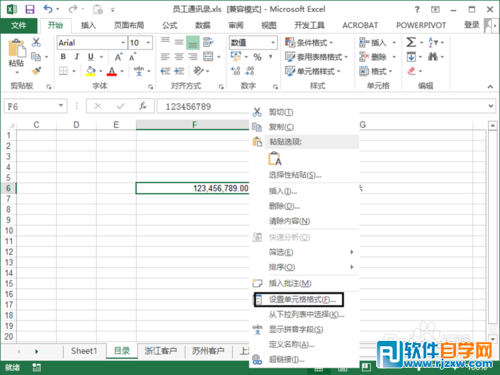Choose 清除内容(N) in context menu

pyautogui.click(x=289, y=221)
